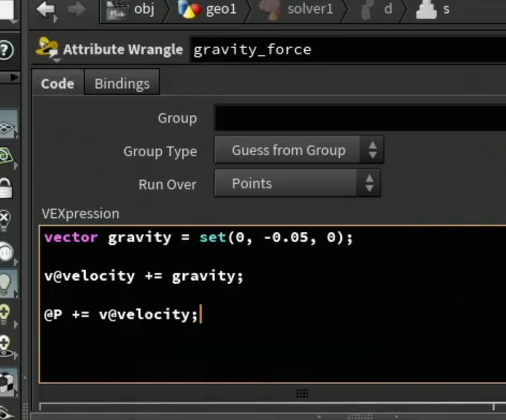Screen dimensions: 506x420
Task: Click the Attribute Wrangle node icon
Action: tap(47, 49)
